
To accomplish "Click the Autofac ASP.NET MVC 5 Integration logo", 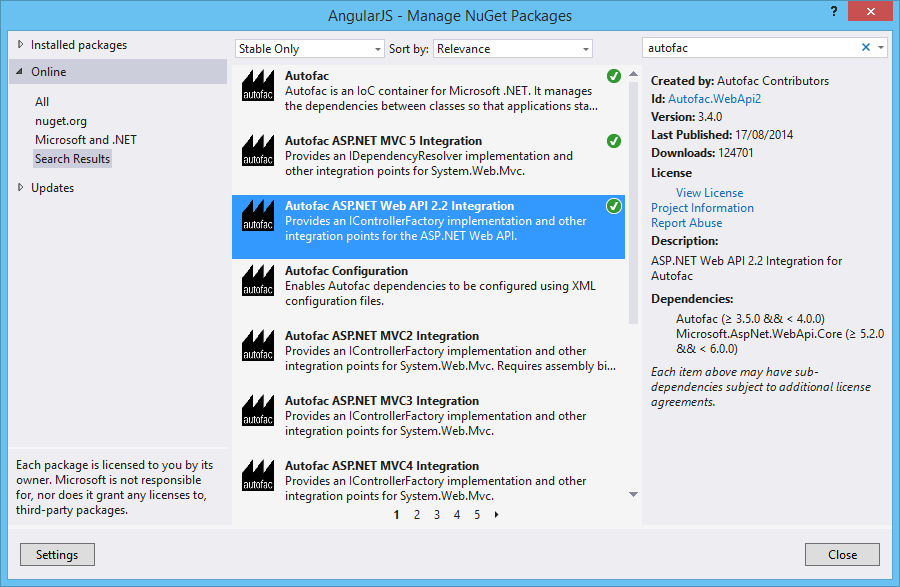I will [258, 151].
